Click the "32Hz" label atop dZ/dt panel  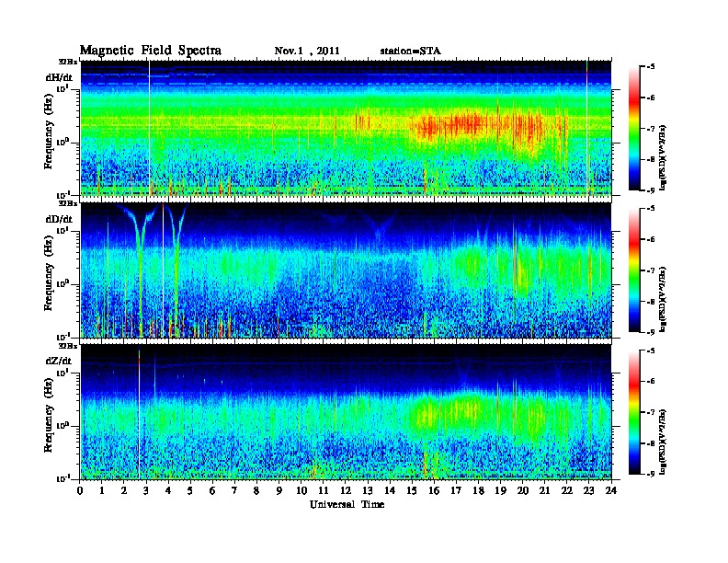(68, 346)
